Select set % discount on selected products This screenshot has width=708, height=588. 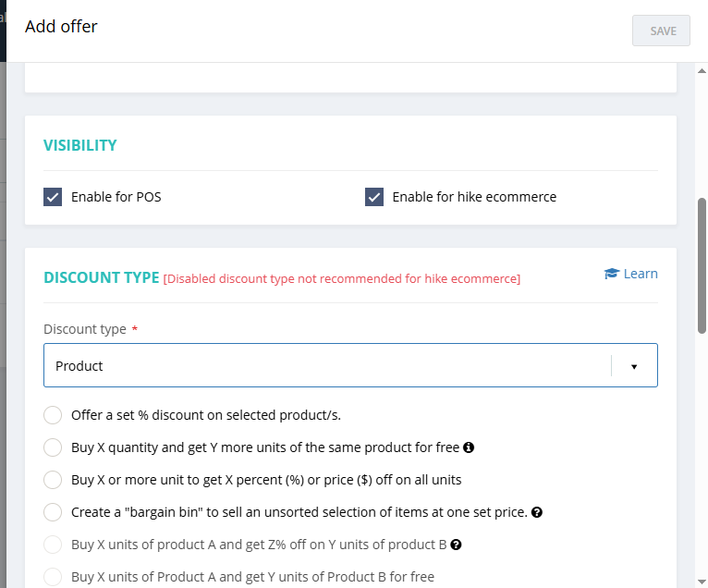pyautogui.click(x=53, y=415)
